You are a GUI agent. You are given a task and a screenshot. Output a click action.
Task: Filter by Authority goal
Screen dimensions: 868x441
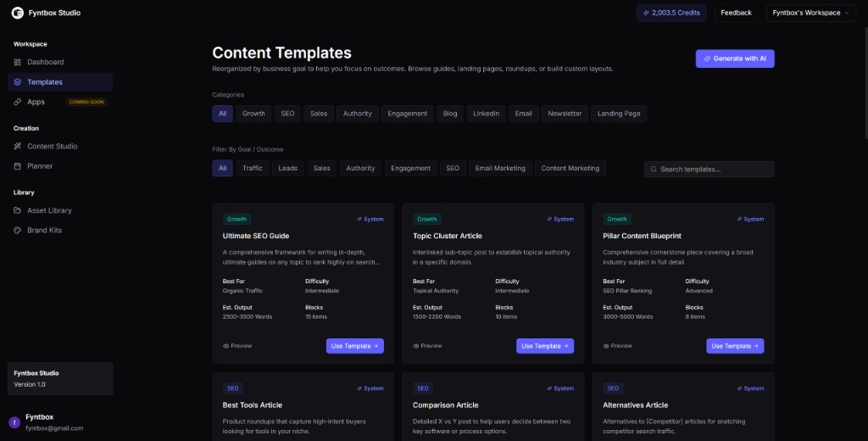(x=360, y=169)
